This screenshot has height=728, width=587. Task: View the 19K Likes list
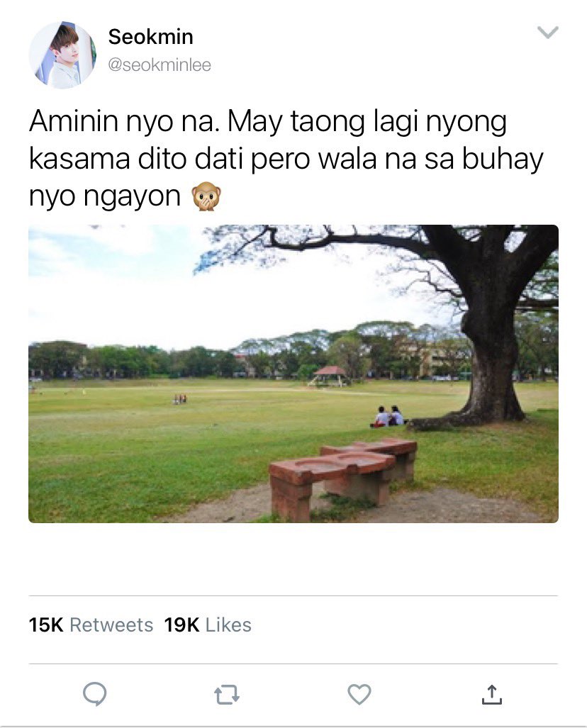point(208,625)
